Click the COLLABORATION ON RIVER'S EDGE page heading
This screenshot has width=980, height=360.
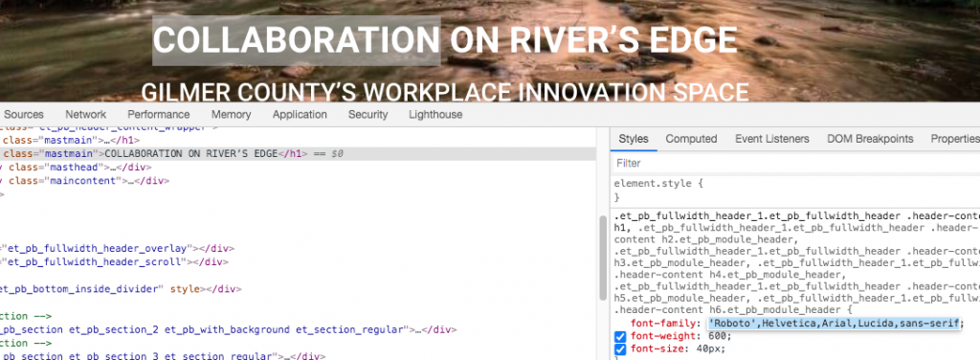tap(445, 40)
